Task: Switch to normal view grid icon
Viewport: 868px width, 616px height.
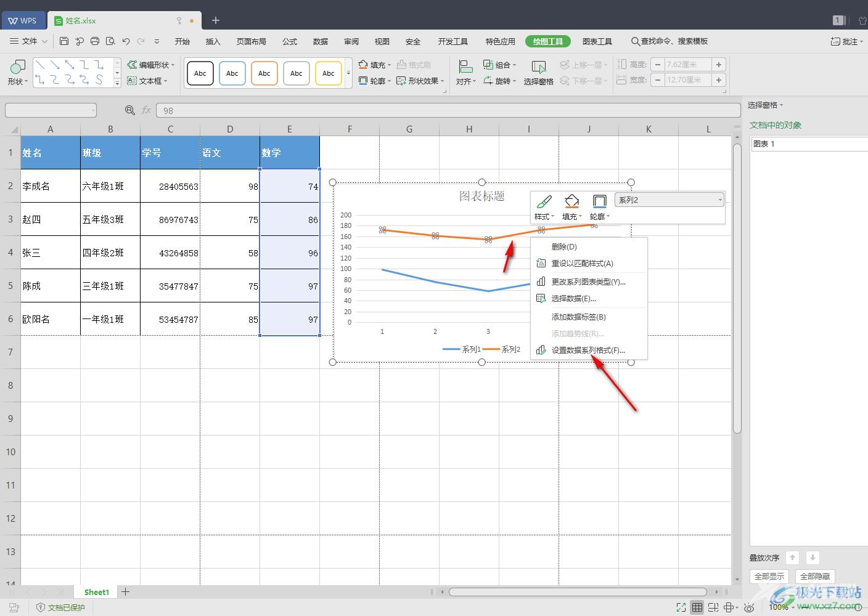Action: pos(697,607)
